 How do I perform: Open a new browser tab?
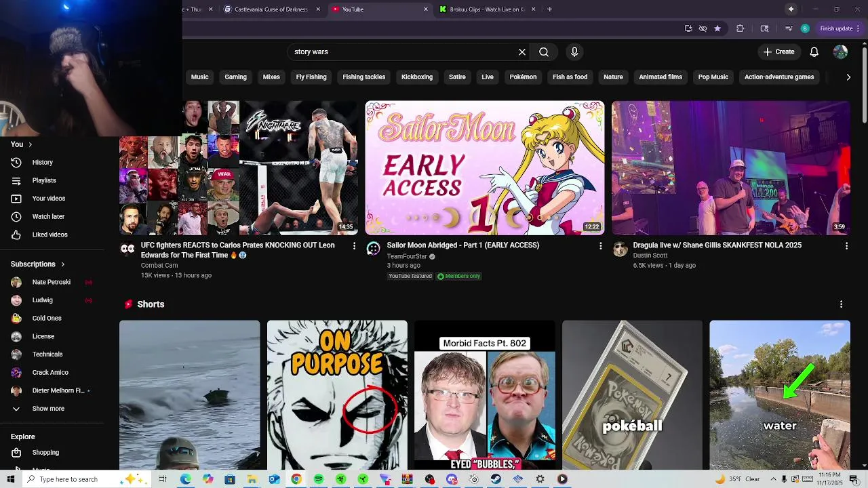[x=549, y=9]
